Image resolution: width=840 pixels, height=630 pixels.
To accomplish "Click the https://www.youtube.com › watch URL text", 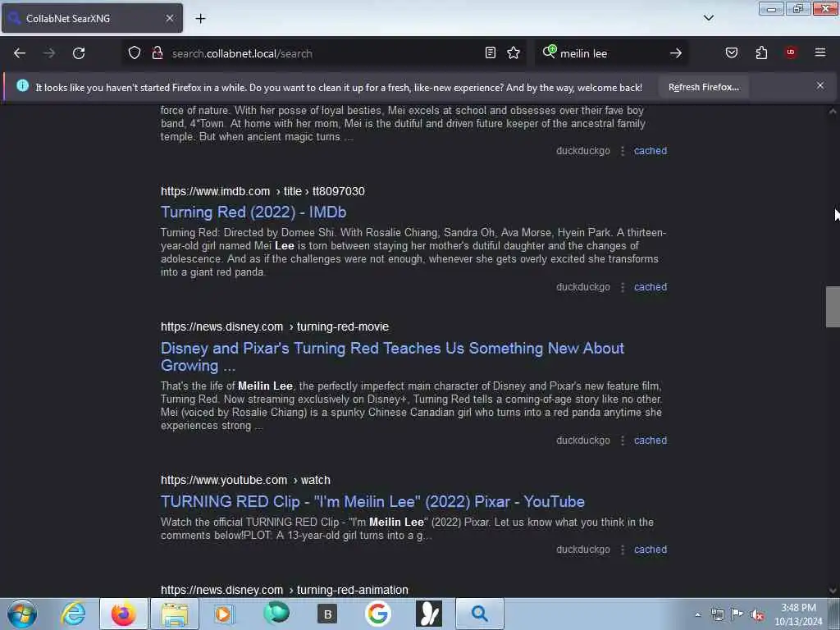I will point(245,480).
